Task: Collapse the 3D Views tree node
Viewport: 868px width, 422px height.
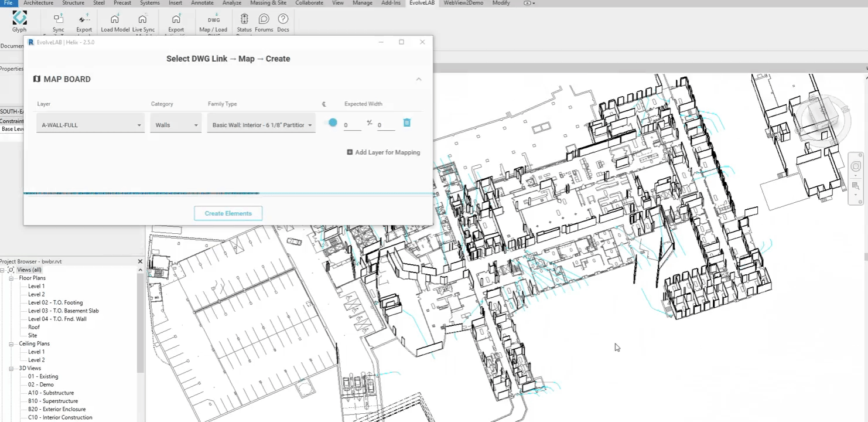Action: point(11,369)
